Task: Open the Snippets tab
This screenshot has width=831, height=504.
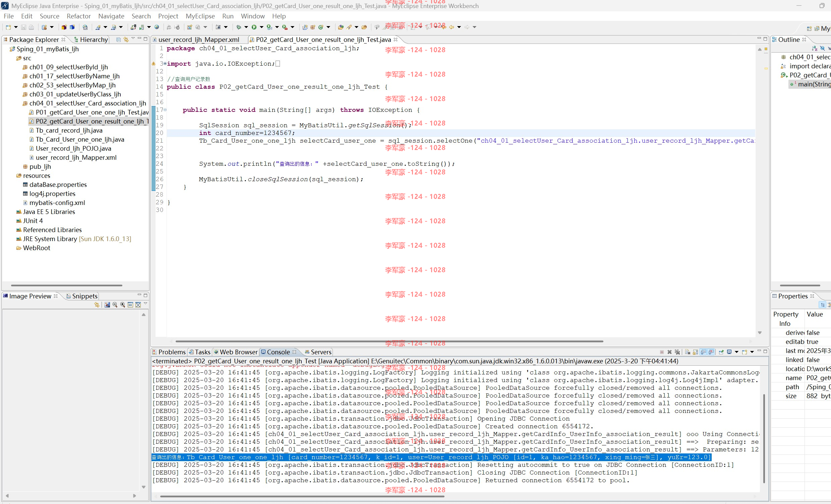Action: tap(81, 296)
